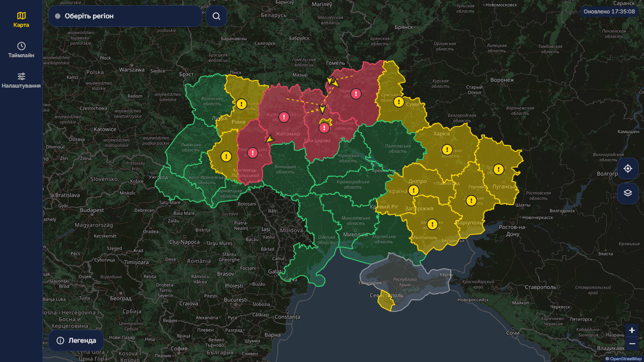Click the Полтавська область label
Screen dimensions: 644x362
[x=397, y=148]
